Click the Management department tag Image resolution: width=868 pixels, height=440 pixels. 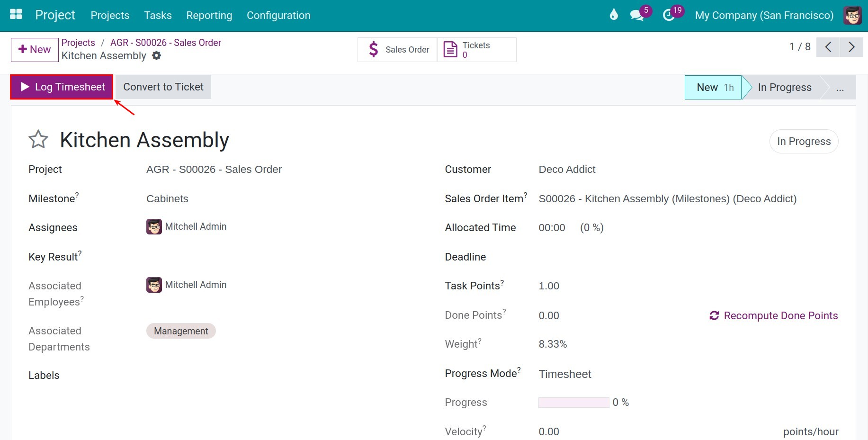(x=181, y=331)
